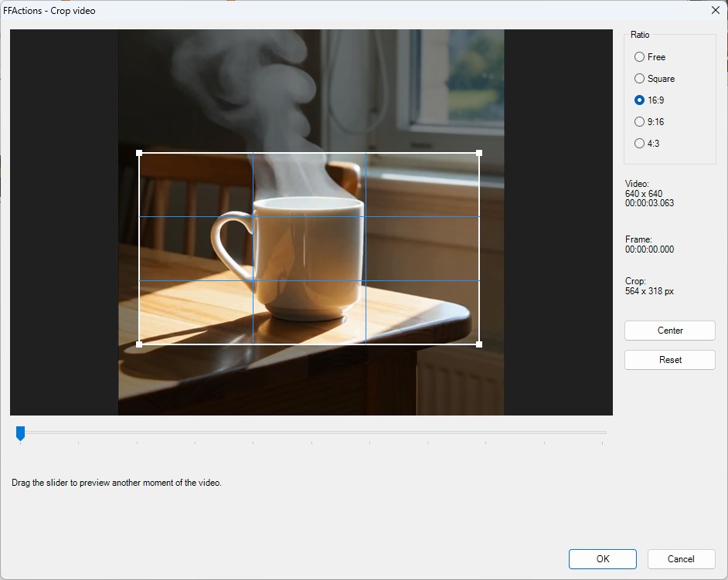The height and width of the screenshot is (580, 728).
Task: Click the top-right crop handle
Action: coord(479,153)
